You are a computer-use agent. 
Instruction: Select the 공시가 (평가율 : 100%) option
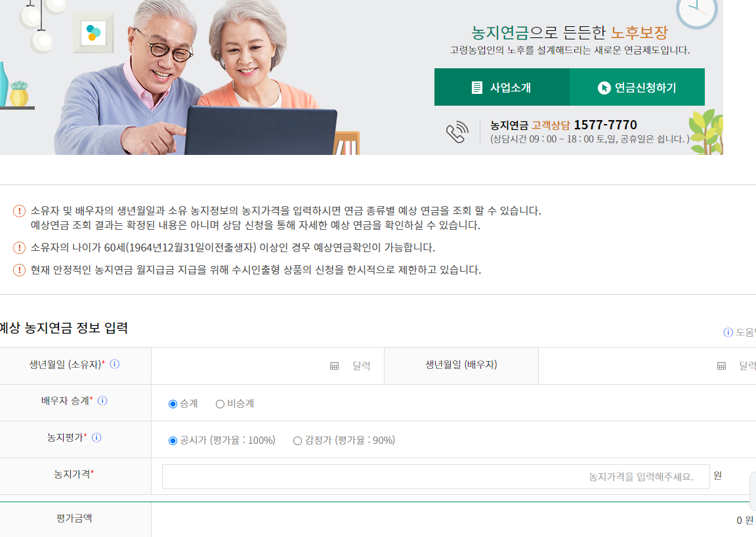(171, 440)
